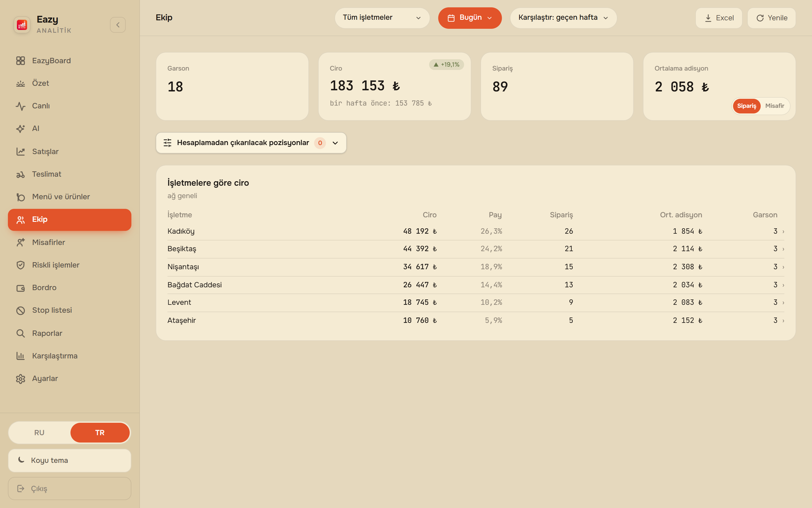Expand the Kadıköy row chevron
Screen dimensions: 812x508
[x=783, y=231]
